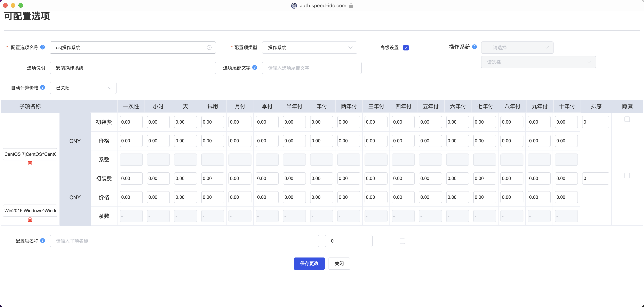The height and width of the screenshot is (307, 644).
Task: Click the lock icon in title bar
Action: click(x=351, y=6)
